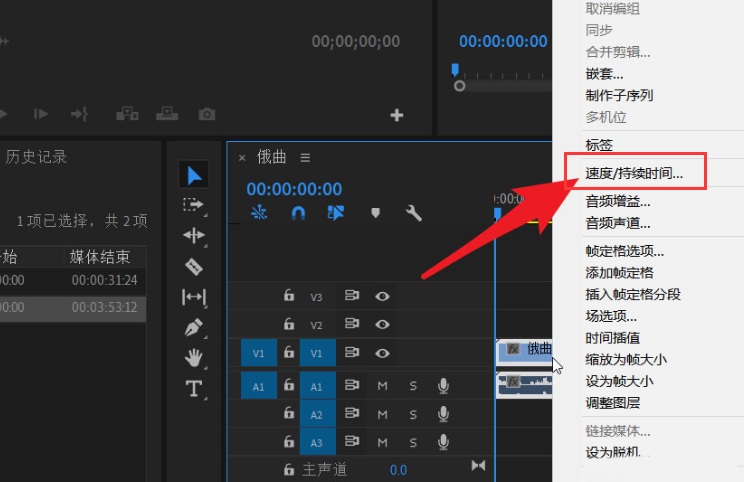
Task: Choose 音频增益... from context menu
Action: 617,202
